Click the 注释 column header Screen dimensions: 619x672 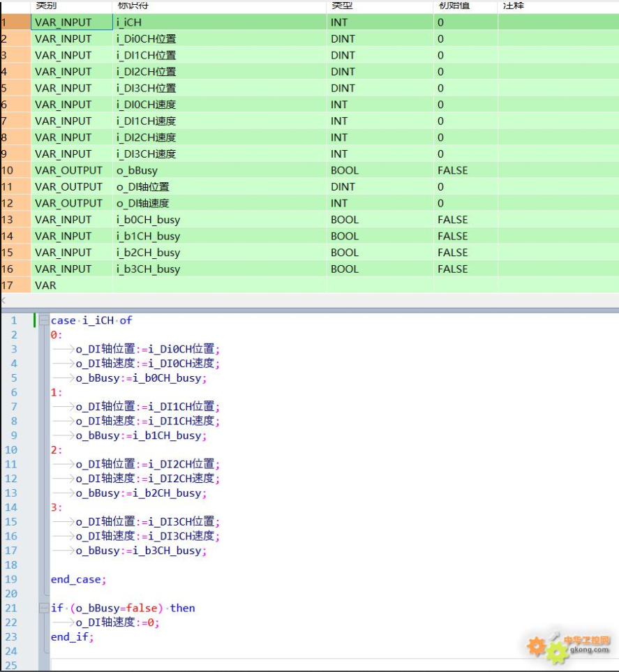point(558,6)
